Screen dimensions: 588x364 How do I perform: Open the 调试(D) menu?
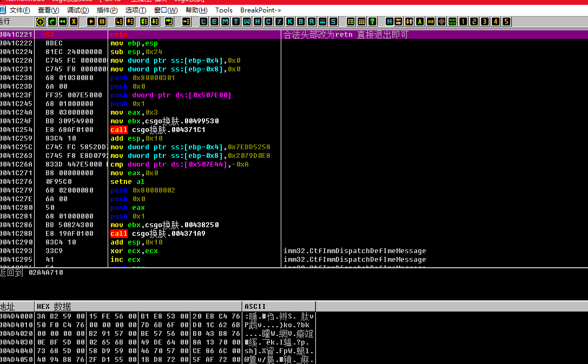78,10
